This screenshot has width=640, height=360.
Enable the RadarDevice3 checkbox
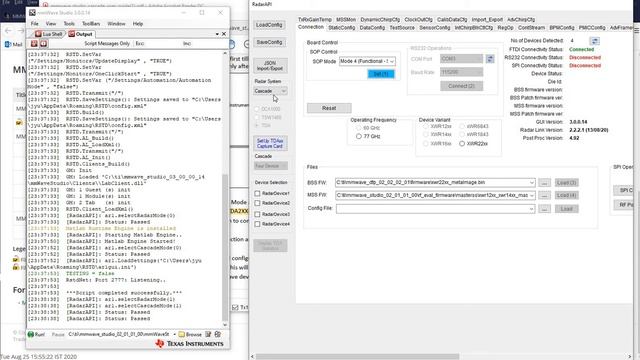pyautogui.click(x=257, y=214)
